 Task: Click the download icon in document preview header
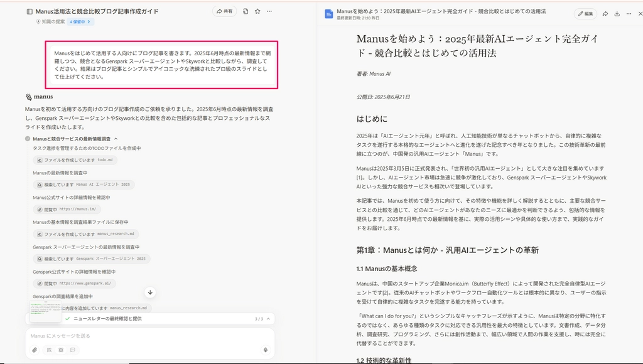[x=617, y=14]
